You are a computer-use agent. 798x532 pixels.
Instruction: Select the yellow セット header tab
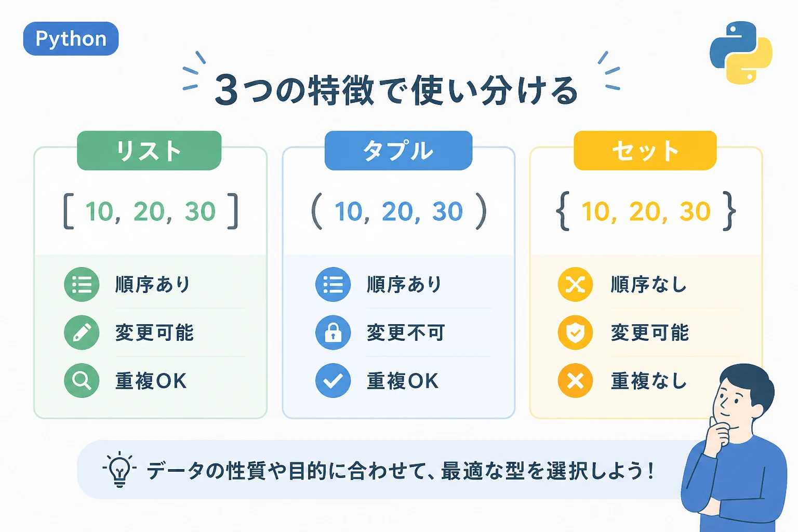pos(645,151)
